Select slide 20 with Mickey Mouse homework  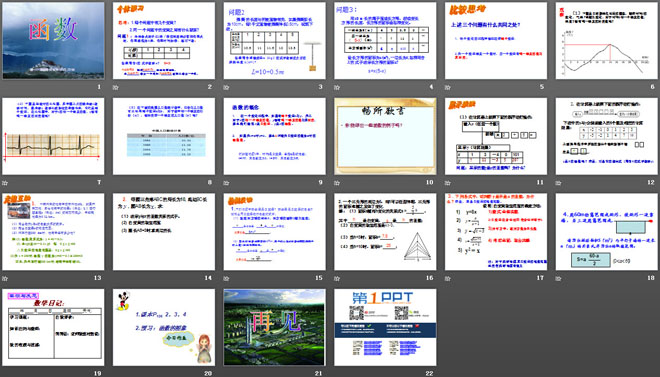pos(164,327)
